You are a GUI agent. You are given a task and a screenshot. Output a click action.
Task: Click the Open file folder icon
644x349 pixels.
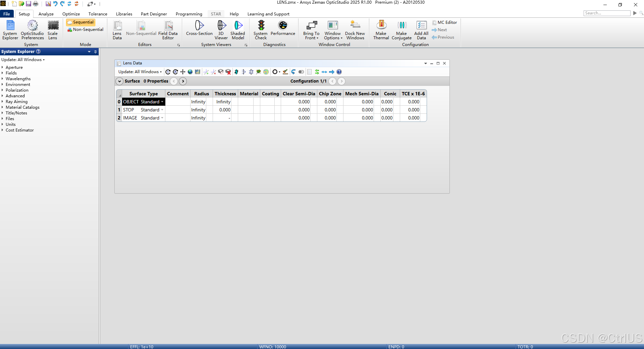click(x=21, y=4)
